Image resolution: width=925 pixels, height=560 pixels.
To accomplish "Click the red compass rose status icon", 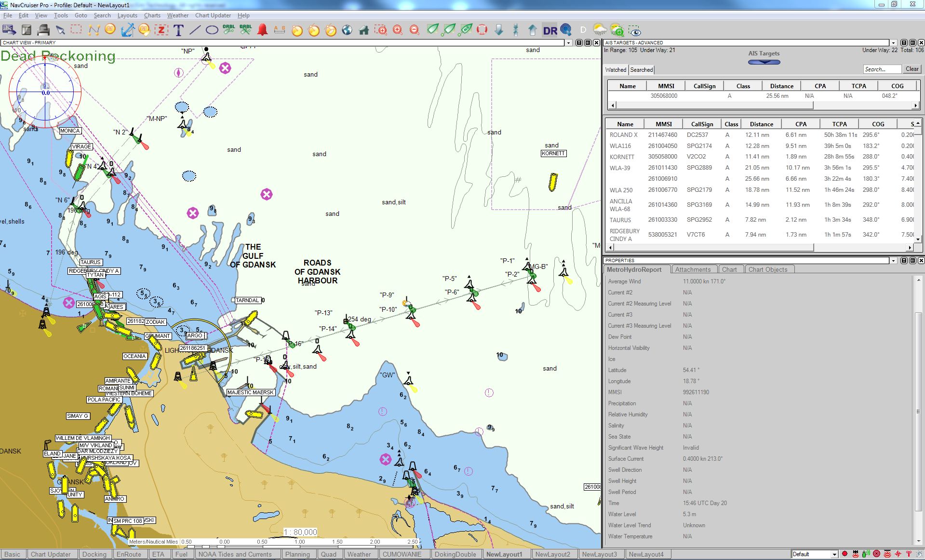I will click(x=898, y=554).
